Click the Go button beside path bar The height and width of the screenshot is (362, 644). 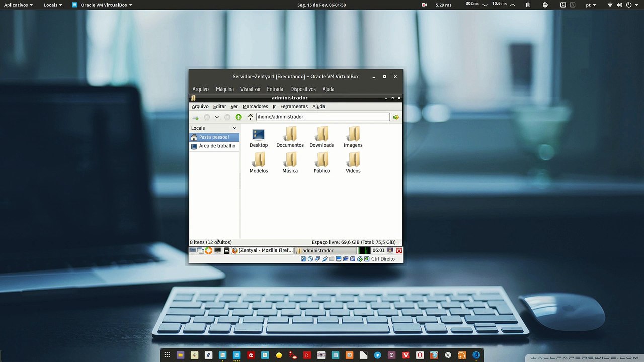click(396, 117)
